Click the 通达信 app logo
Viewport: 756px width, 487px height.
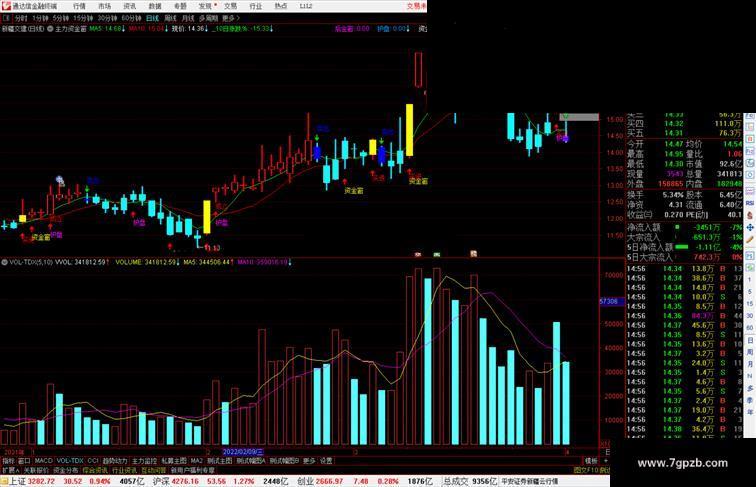click(x=6, y=6)
